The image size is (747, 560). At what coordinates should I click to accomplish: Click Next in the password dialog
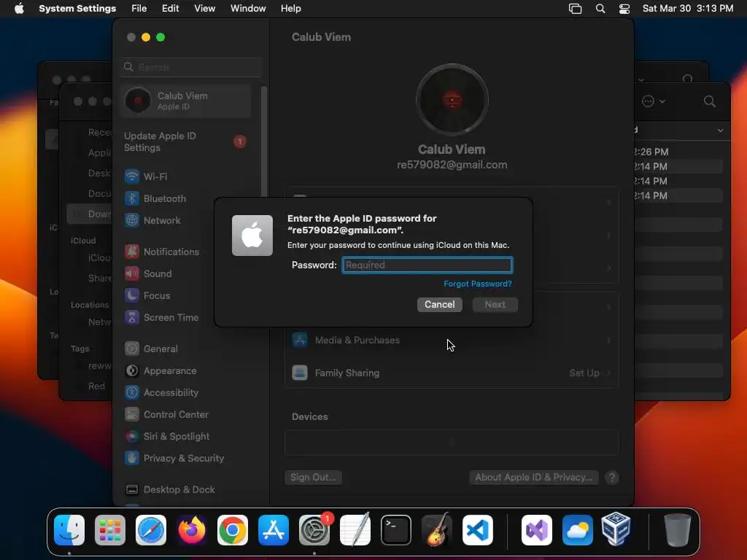(495, 304)
